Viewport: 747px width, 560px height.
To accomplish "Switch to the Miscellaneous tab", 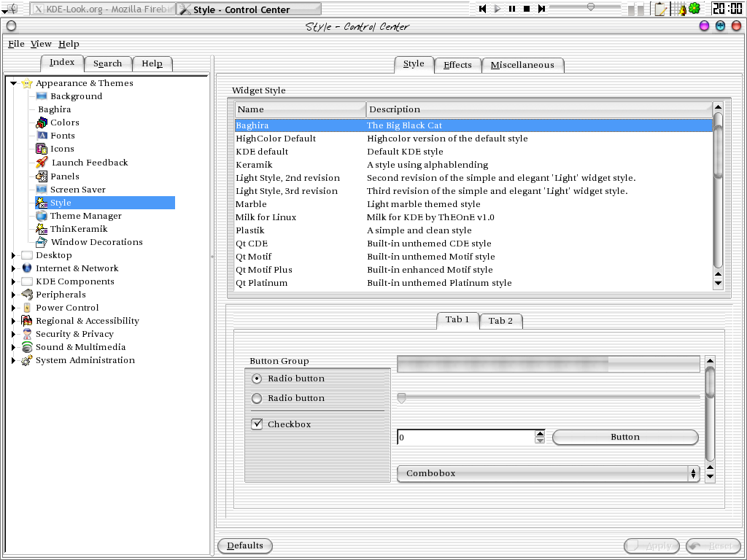I will coord(522,65).
